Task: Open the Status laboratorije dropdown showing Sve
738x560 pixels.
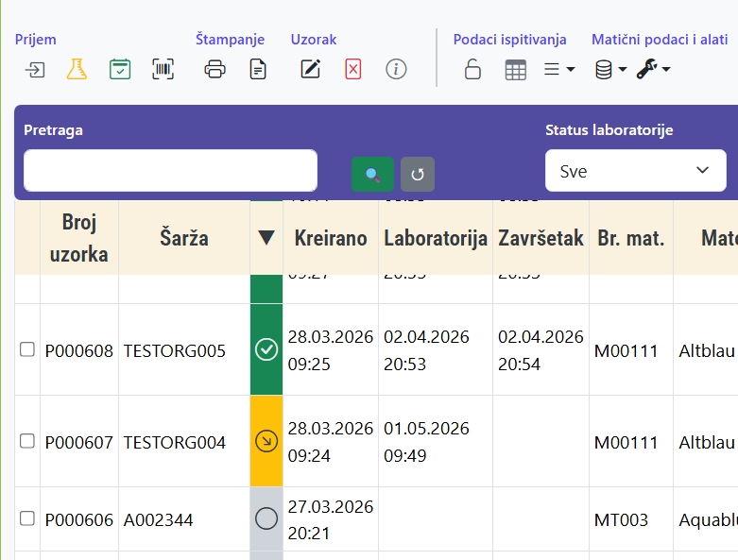Action: [635, 171]
